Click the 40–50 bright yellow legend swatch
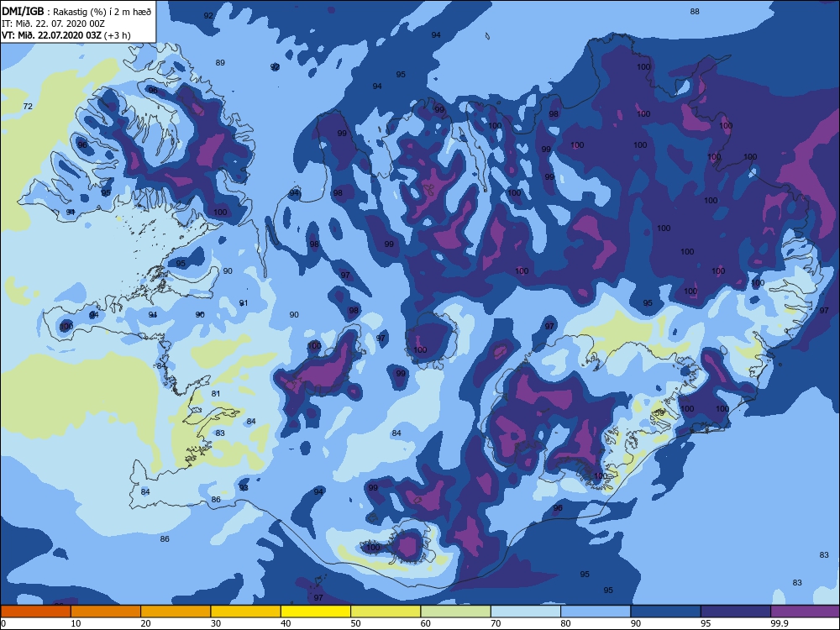Screen dimensions: 840x630 click(316, 612)
